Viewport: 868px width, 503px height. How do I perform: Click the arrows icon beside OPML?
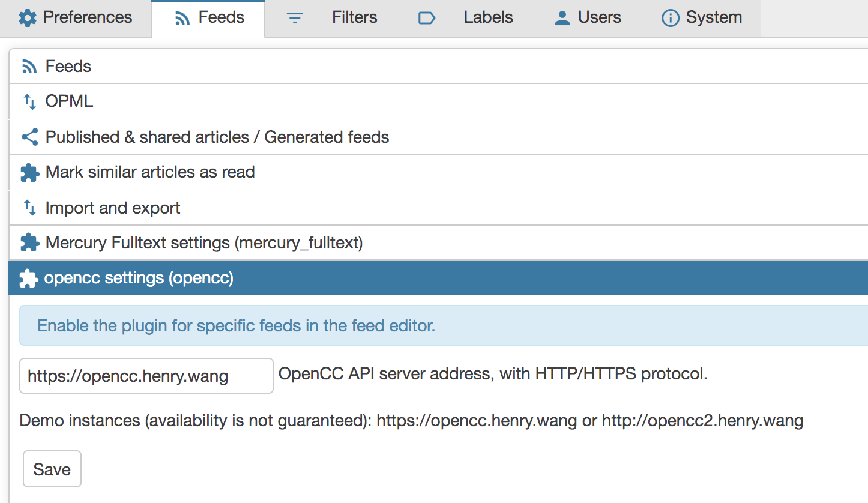click(x=29, y=101)
